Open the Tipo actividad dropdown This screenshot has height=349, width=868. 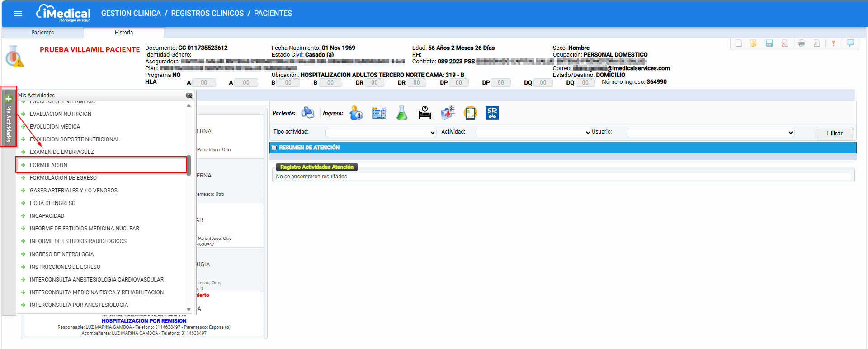381,133
